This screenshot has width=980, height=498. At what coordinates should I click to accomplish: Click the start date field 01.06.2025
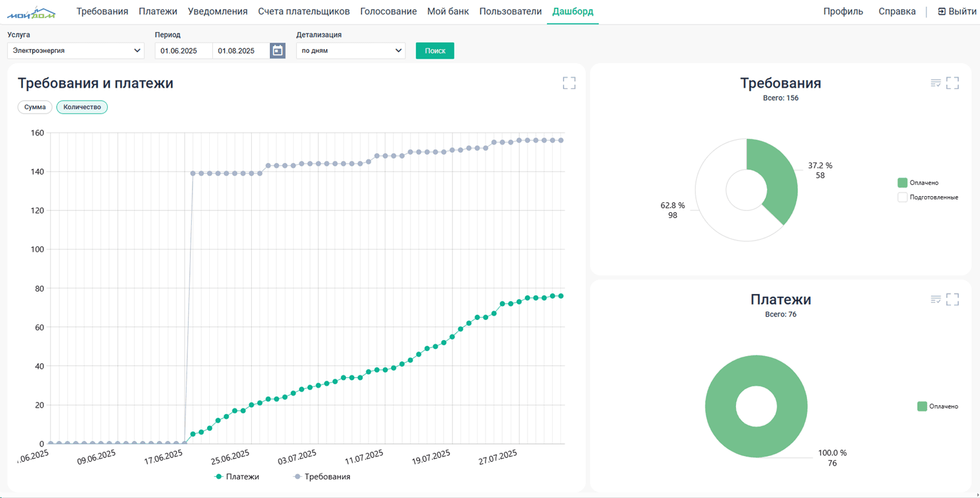click(183, 50)
